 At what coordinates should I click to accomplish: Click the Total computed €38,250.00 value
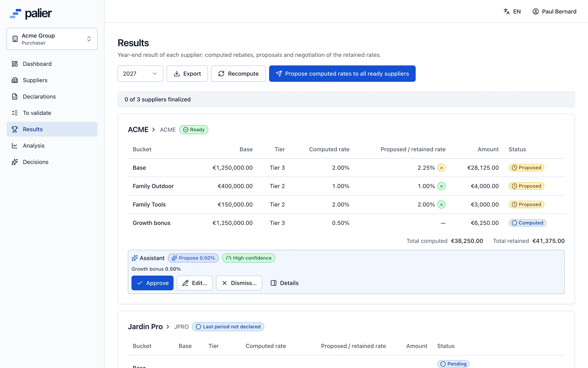tap(467, 241)
